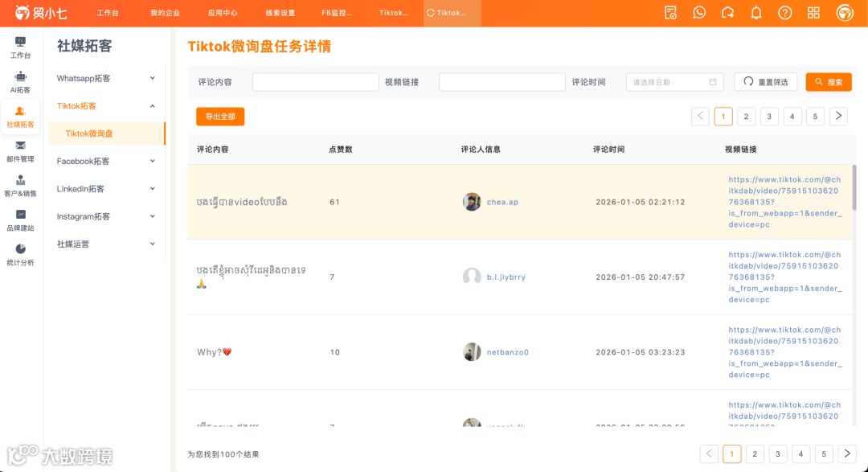Focus the 视频链接 input field
The height and width of the screenshot is (472, 868).
[x=502, y=82]
